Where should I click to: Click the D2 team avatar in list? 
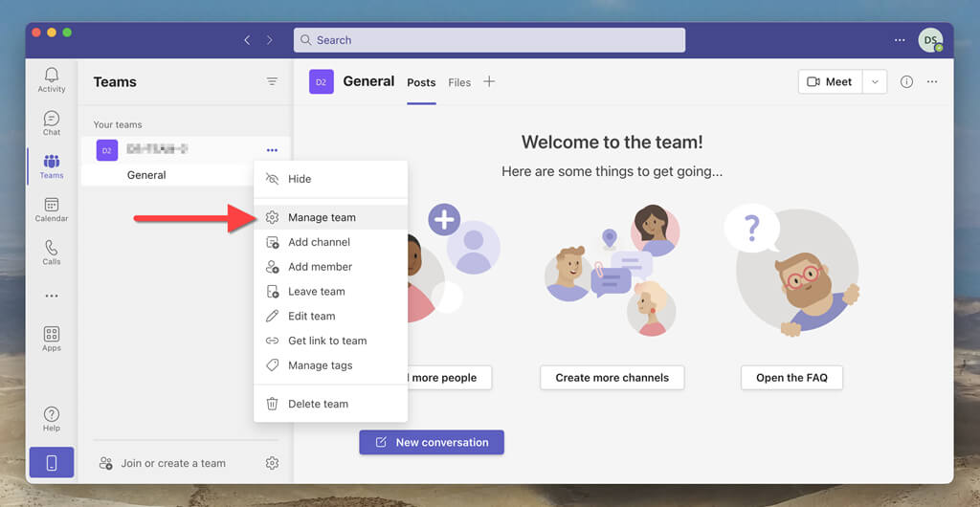(107, 150)
